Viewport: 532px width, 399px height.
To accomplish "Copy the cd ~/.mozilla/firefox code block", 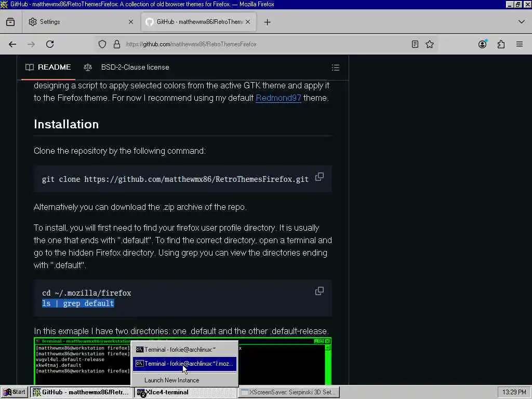I will pos(320,291).
